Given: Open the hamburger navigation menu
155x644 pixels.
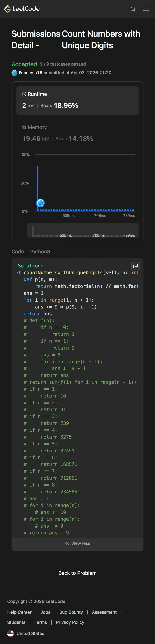Looking at the screenshot, I should 146,9.
